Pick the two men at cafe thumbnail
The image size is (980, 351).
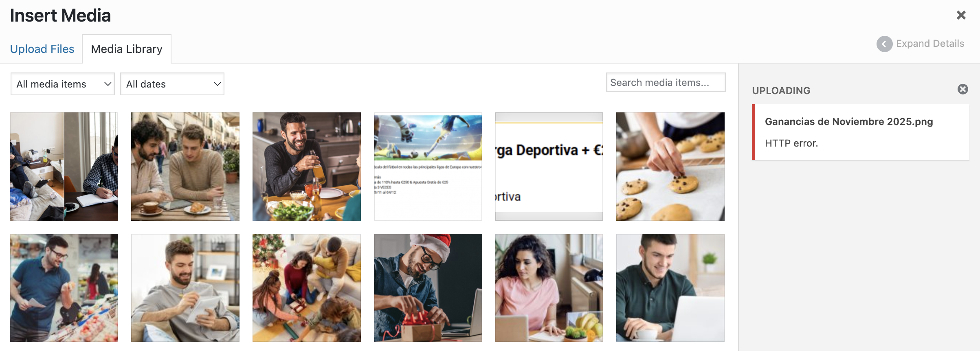pos(185,167)
